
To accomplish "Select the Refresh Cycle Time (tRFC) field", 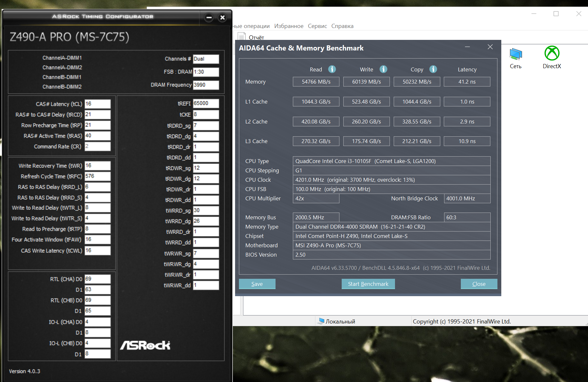I will click(98, 176).
